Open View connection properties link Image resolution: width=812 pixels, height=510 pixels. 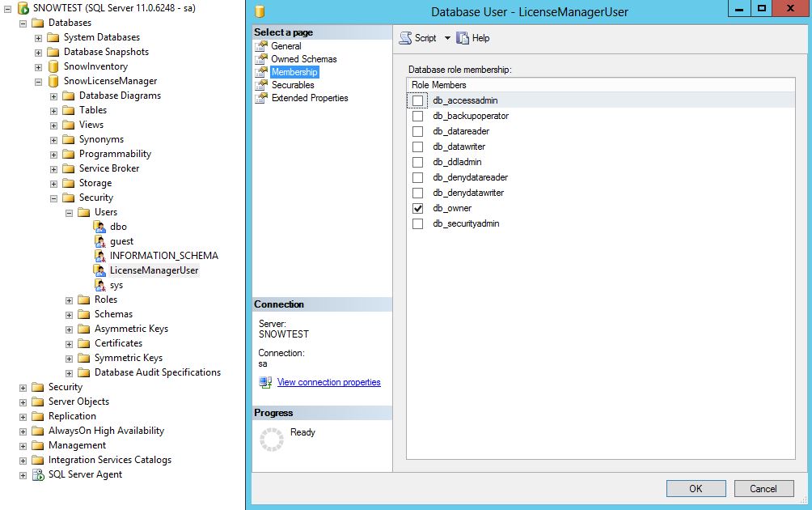(x=329, y=382)
